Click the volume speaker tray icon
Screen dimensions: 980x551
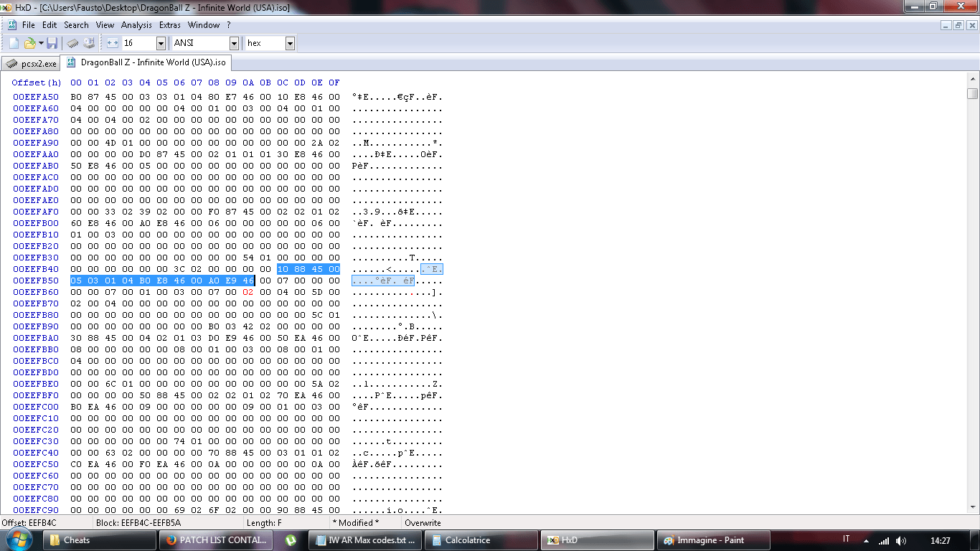click(x=901, y=540)
